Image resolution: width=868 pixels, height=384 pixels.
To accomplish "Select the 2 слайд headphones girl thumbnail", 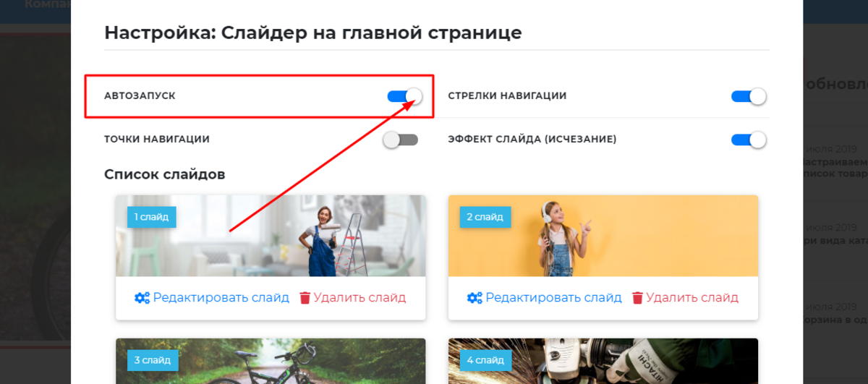I will 603,236.
